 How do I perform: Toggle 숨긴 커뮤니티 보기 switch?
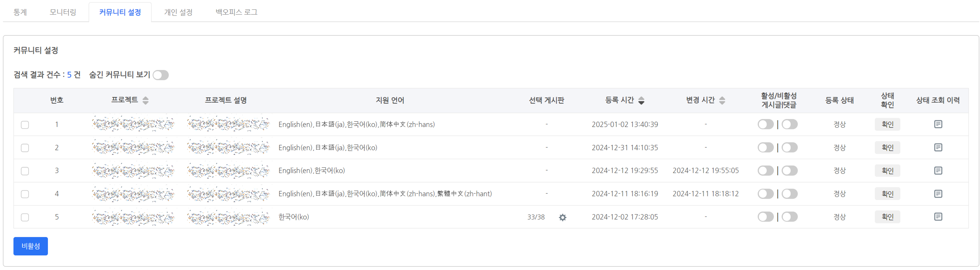tap(161, 75)
